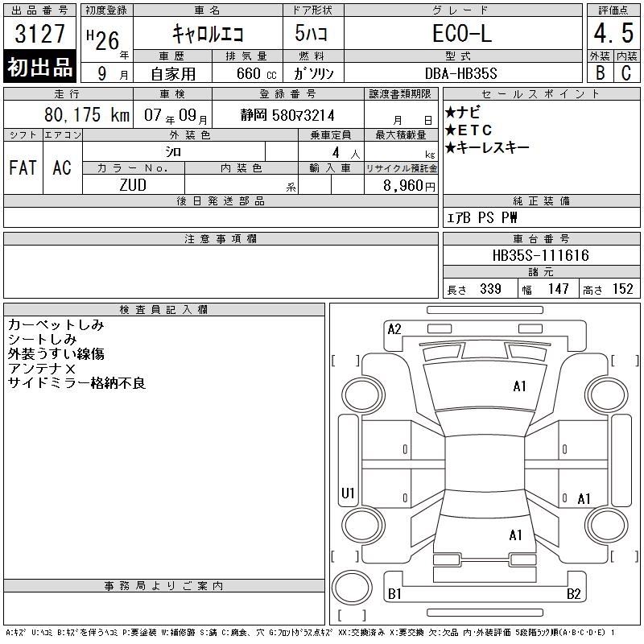Click the A1 mark on the rear hatch
Viewport: 644px width, 644px height.
point(515,535)
